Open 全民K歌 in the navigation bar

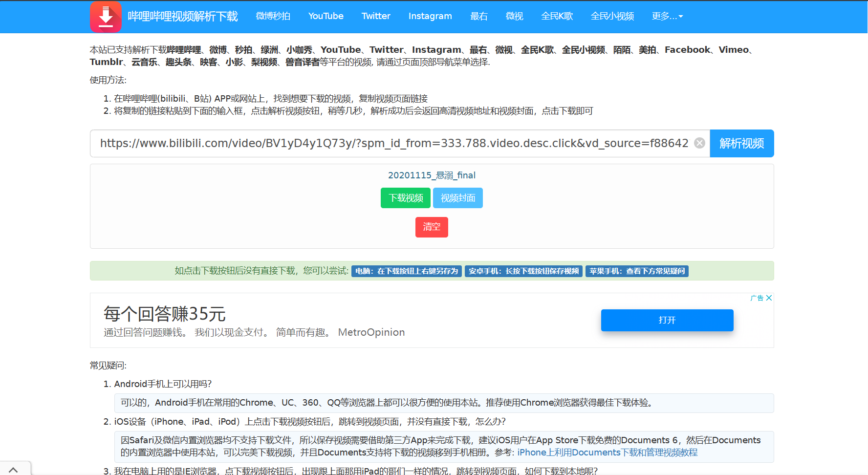557,16
